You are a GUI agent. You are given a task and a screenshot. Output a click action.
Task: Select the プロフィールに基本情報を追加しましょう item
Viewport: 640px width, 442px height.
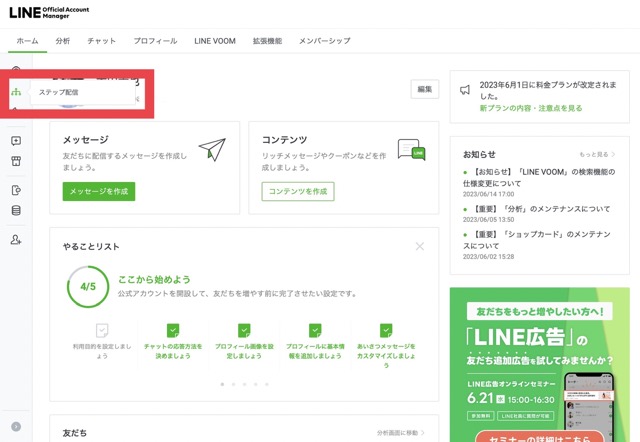click(315, 341)
